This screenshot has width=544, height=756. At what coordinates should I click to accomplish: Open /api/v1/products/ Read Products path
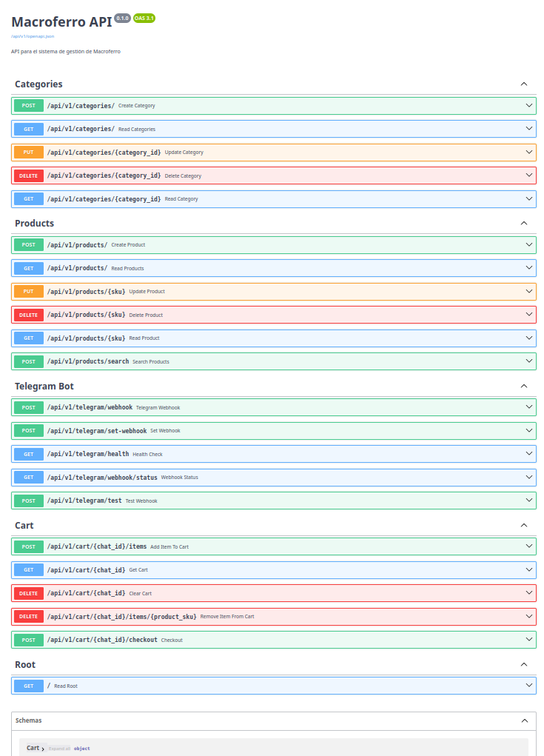click(77, 268)
